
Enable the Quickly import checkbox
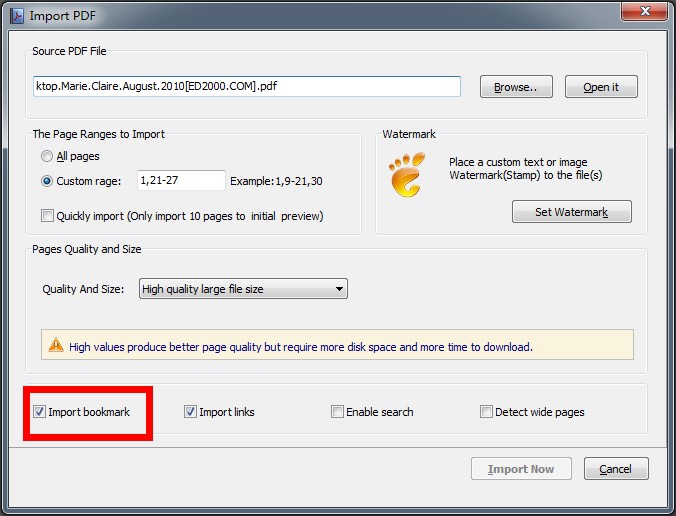pyautogui.click(x=47, y=216)
